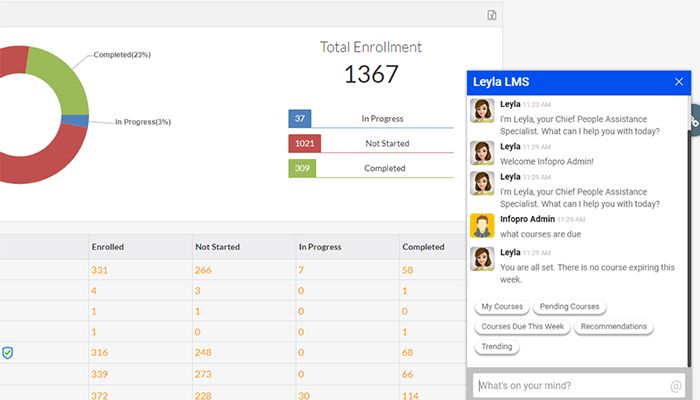Open the 331 enrolled count link
This screenshot has width=700, height=400.
[99, 269]
